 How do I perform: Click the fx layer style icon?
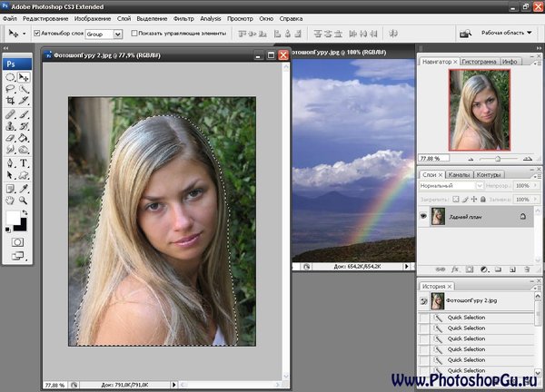[x=453, y=269]
